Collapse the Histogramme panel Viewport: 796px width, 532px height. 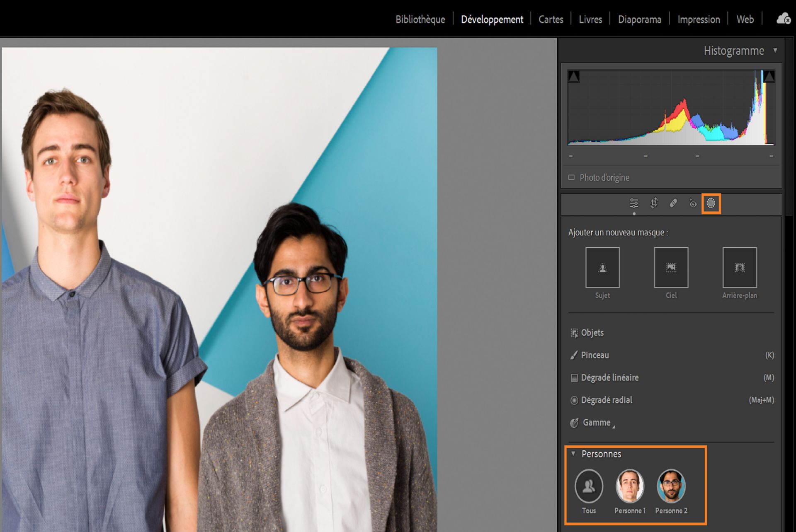[776, 51]
